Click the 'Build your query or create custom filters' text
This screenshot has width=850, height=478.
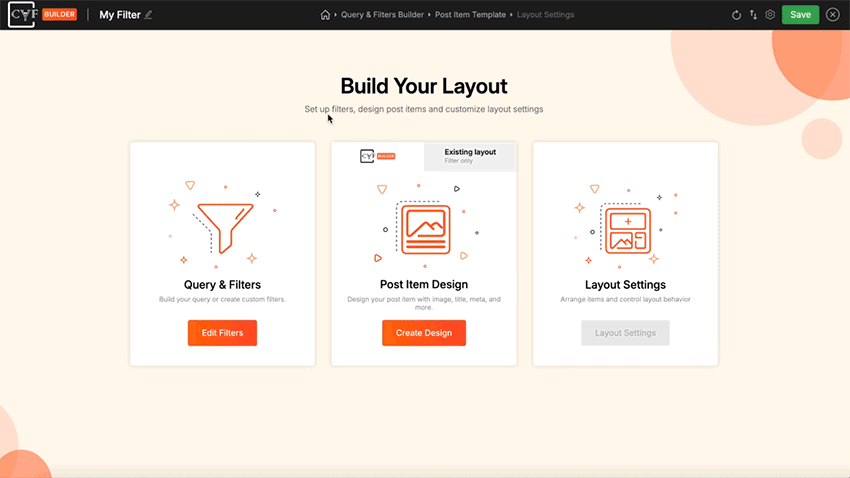coord(222,299)
